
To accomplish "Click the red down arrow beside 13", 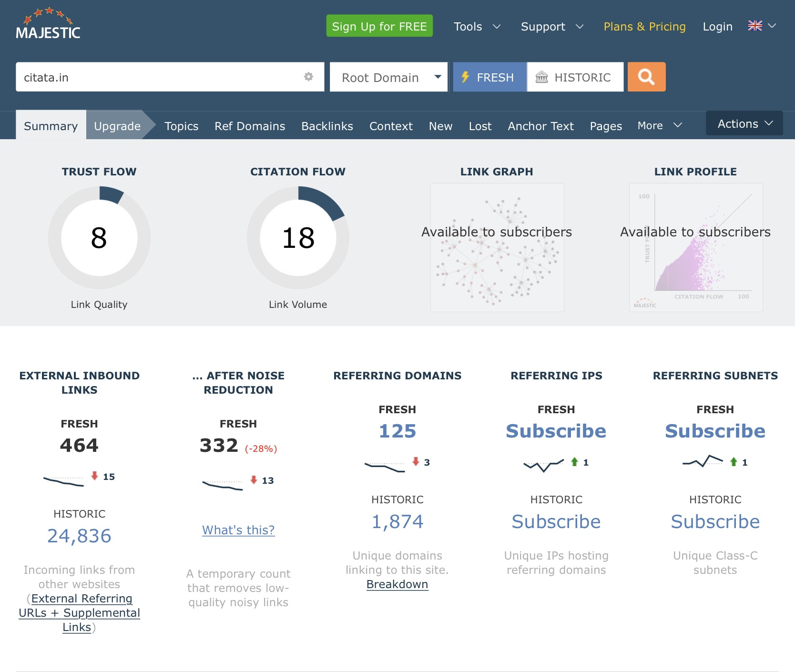I will 254,479.
